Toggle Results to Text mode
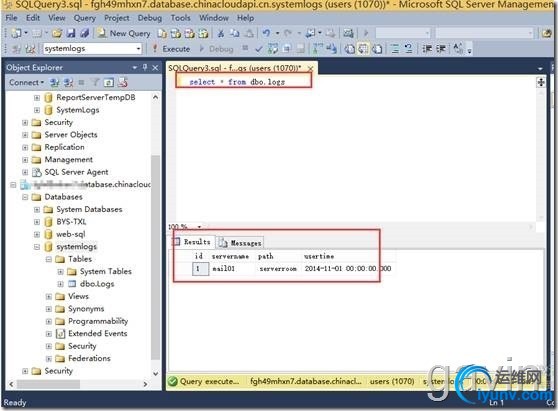Screen dimensions: 558x411 pyautogui.click(x=349, y=49)
